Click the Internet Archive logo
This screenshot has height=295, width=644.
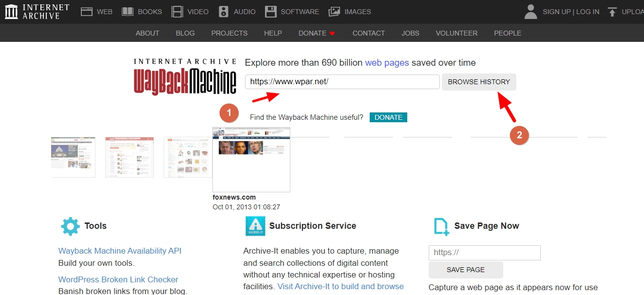pyautogui.click(x=37, y=12)
